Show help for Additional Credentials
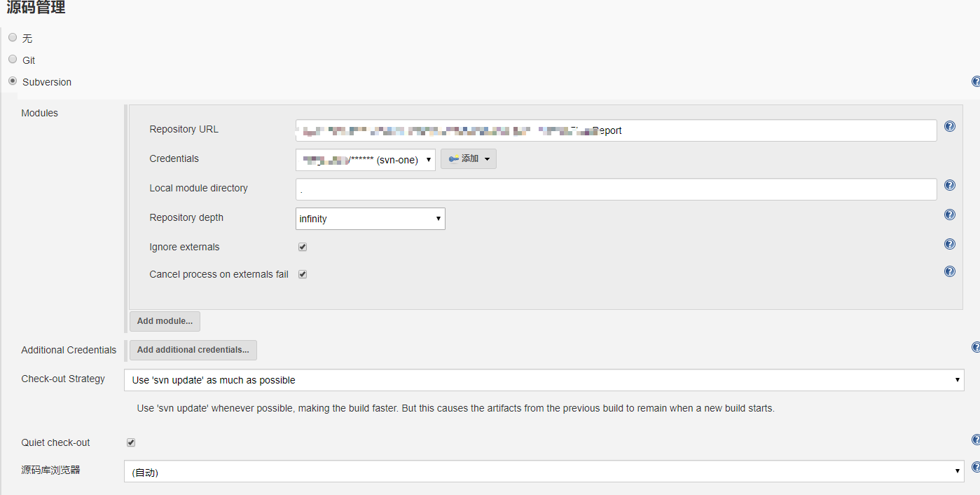Viewport: 980px width, 495px height. (976, 348)
